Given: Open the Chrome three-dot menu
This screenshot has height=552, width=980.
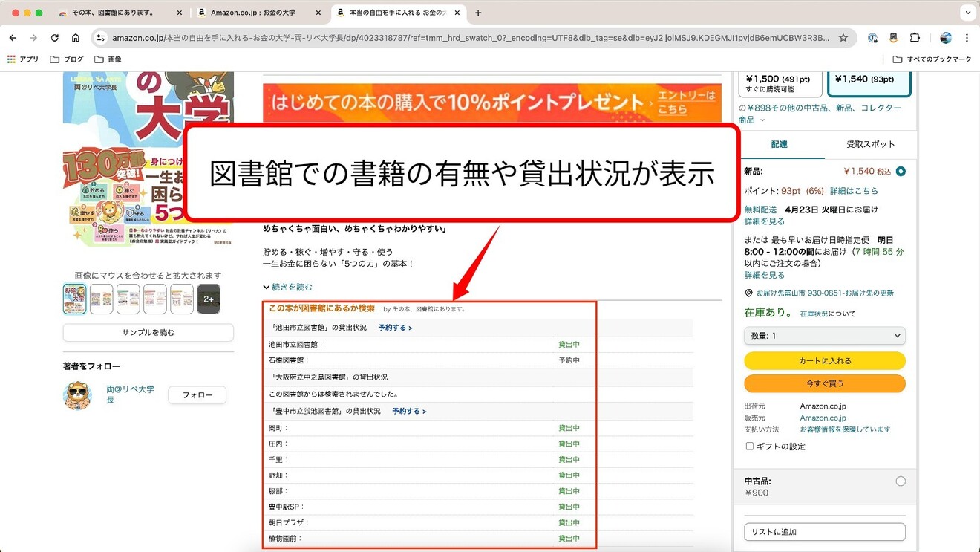Looking at the screenshot, I should [967, 38].
